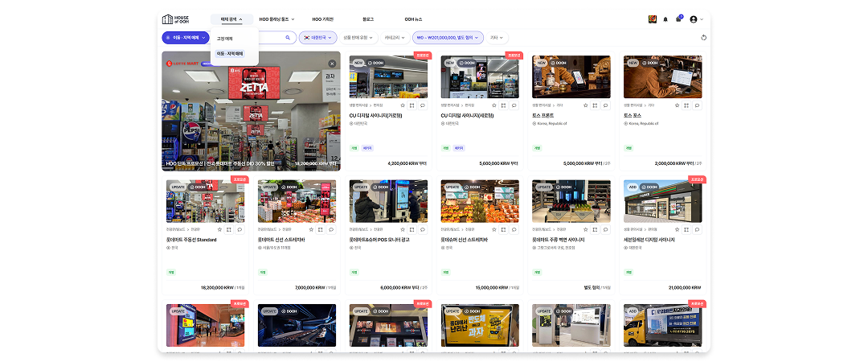Toggle the favorite star on the 토스 포스 card
Screen dimensions: 868x362
pos(677,105)
